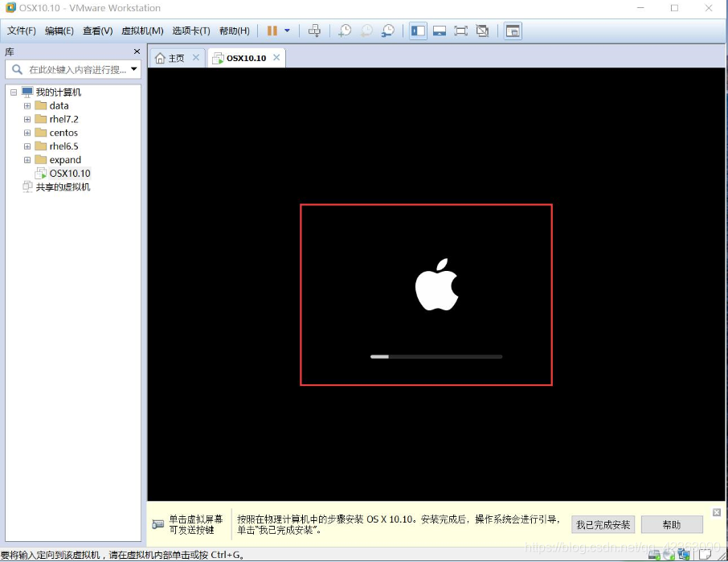Click inside the Apple boot screen

[x=426, y=294]
